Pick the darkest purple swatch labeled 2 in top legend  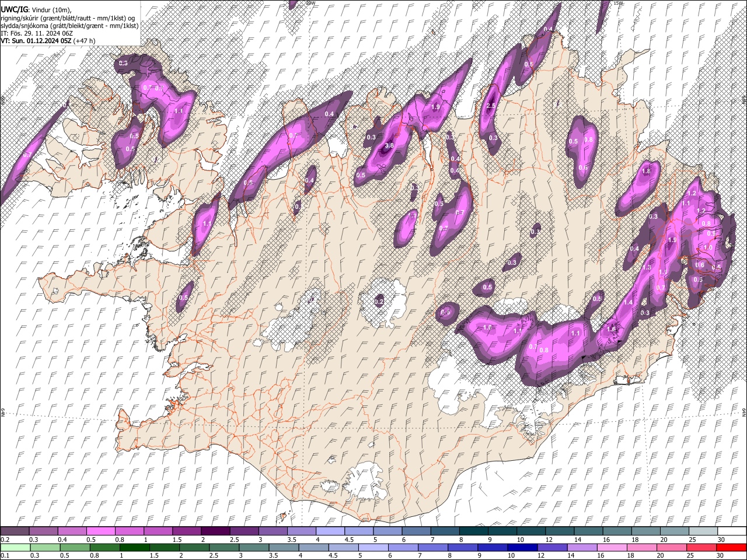pos(215,531)
